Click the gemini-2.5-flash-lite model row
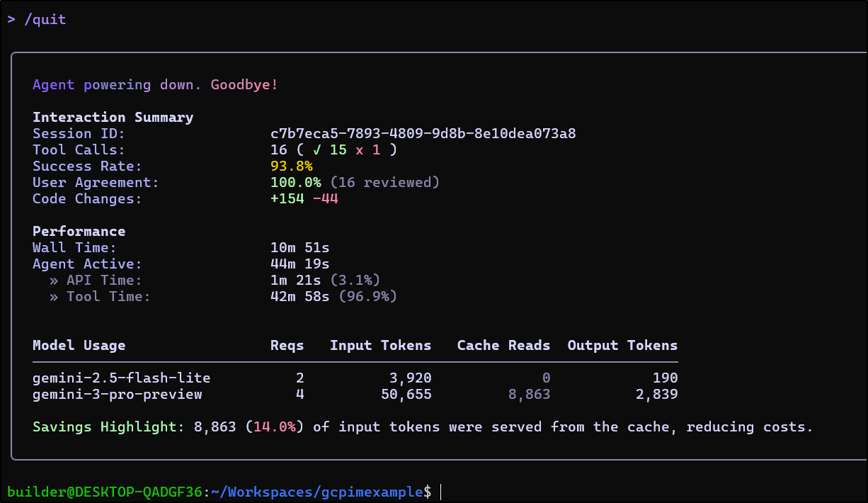This screenshot has height=503, width=868. (x=121, y=378)
